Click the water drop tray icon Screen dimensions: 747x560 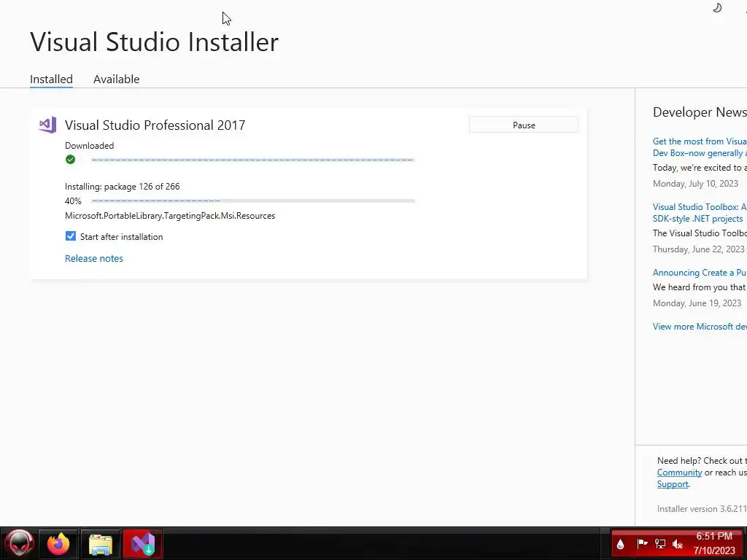click(x=620, y=544)
